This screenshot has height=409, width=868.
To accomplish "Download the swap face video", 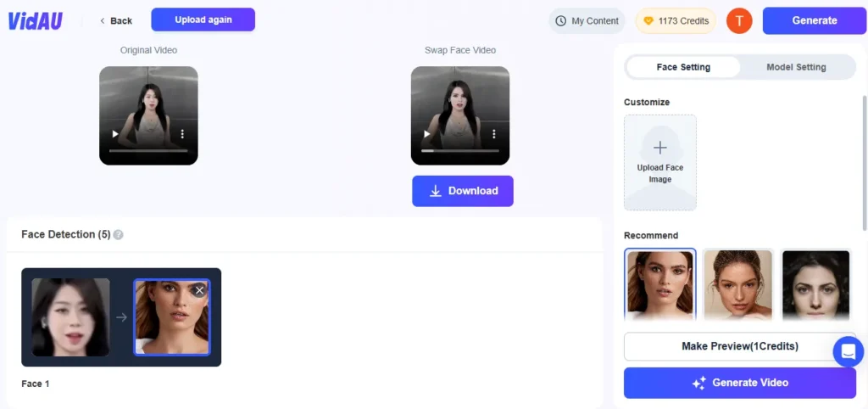I will tap(463, 191).
